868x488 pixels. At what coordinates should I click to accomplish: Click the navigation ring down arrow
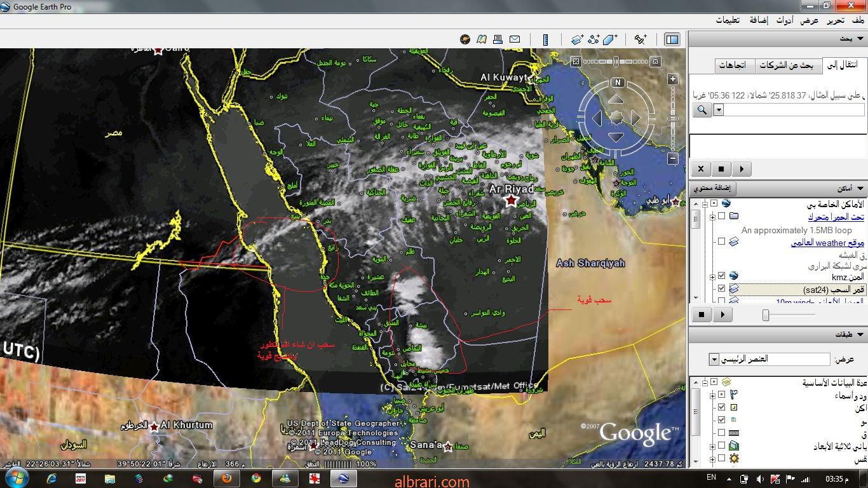[616, 137]
